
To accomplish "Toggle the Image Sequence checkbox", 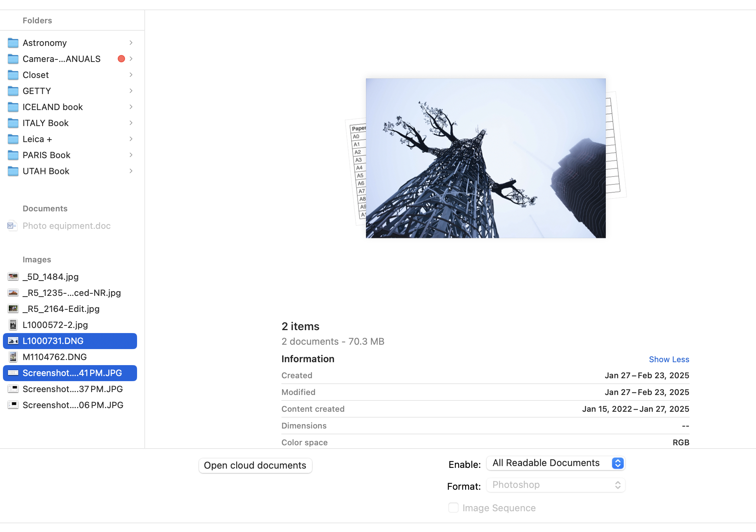I will coord(453,508).
